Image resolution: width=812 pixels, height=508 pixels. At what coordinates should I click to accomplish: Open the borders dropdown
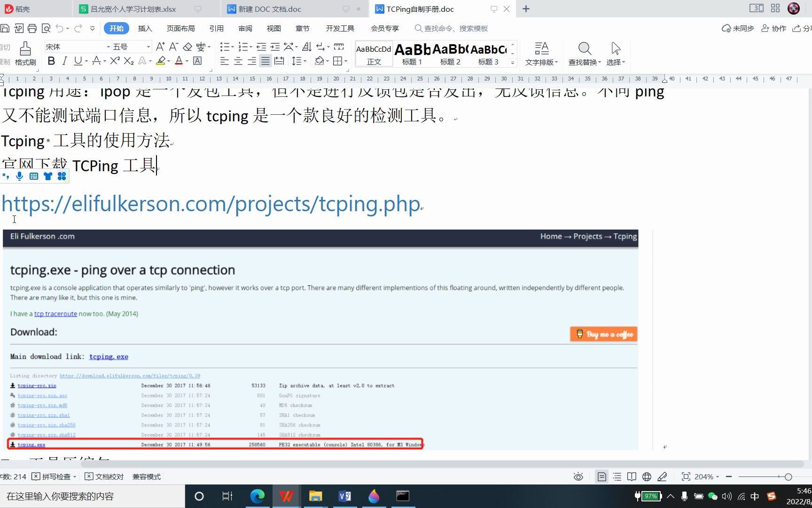(345, 61)
